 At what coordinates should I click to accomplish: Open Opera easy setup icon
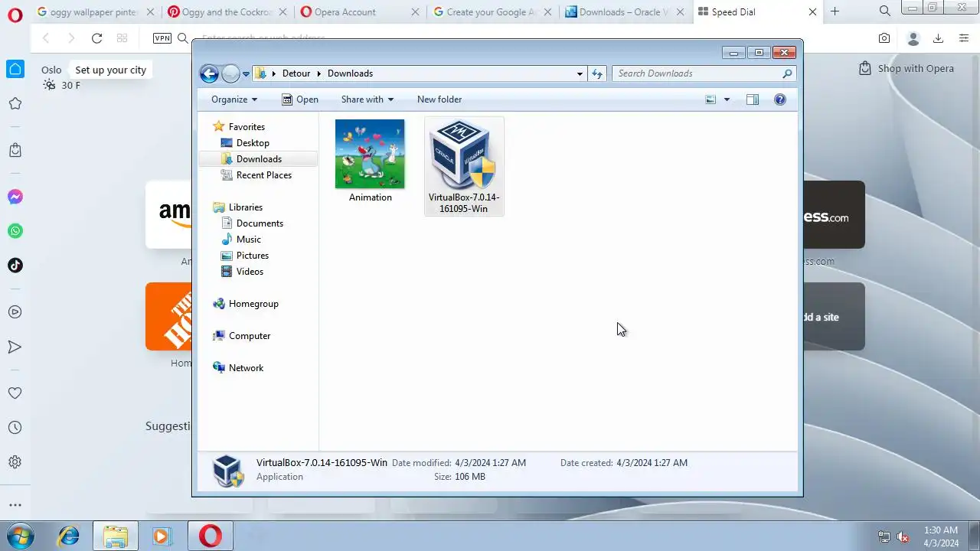click(x=964, y=38)
